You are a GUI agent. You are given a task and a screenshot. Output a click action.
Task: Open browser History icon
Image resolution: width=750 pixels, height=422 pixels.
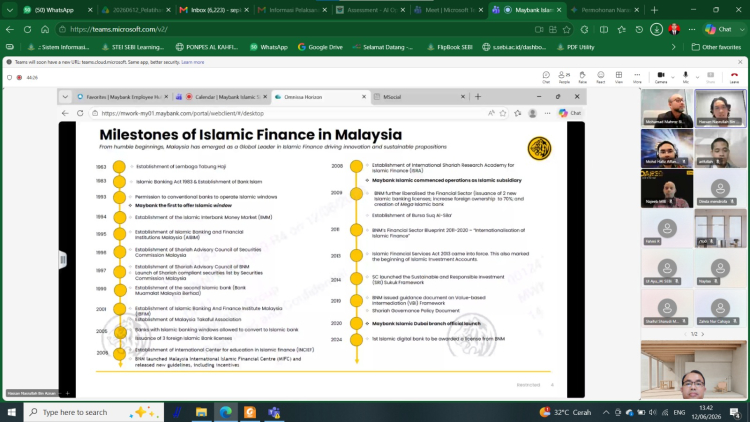click(639, 29)
